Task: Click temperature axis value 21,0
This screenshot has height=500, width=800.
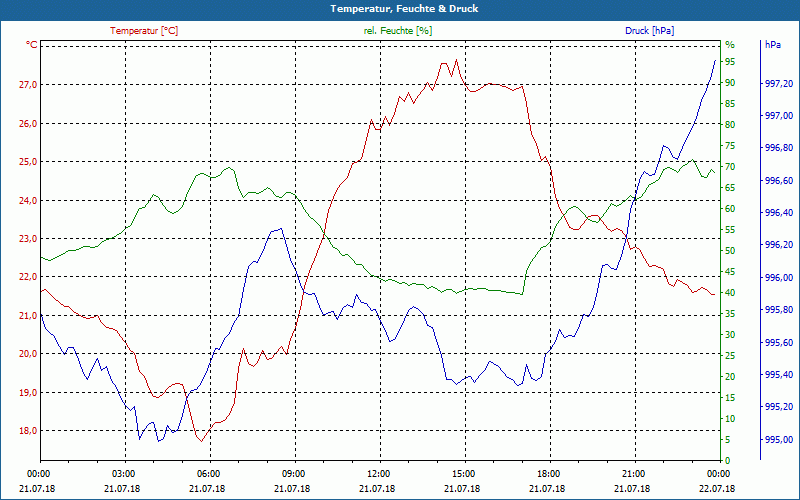Action: point(28,316)
